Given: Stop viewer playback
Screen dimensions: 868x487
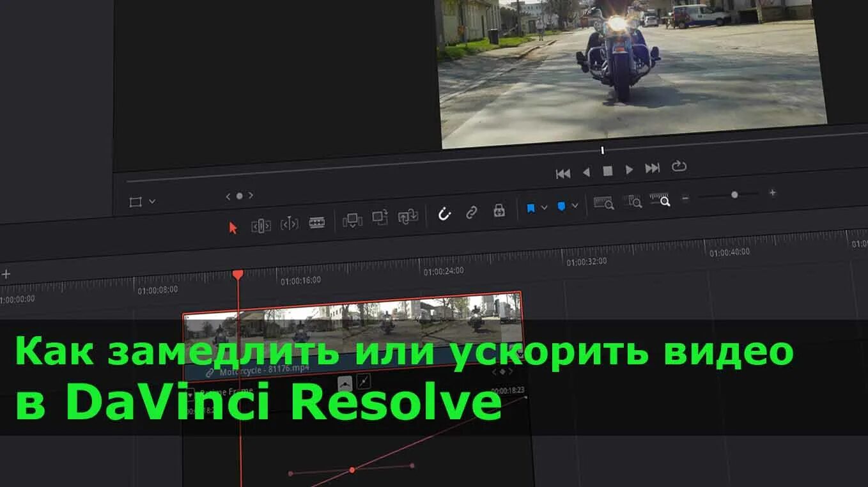Looking at the screenshot, I should click(x=608, y=171).
